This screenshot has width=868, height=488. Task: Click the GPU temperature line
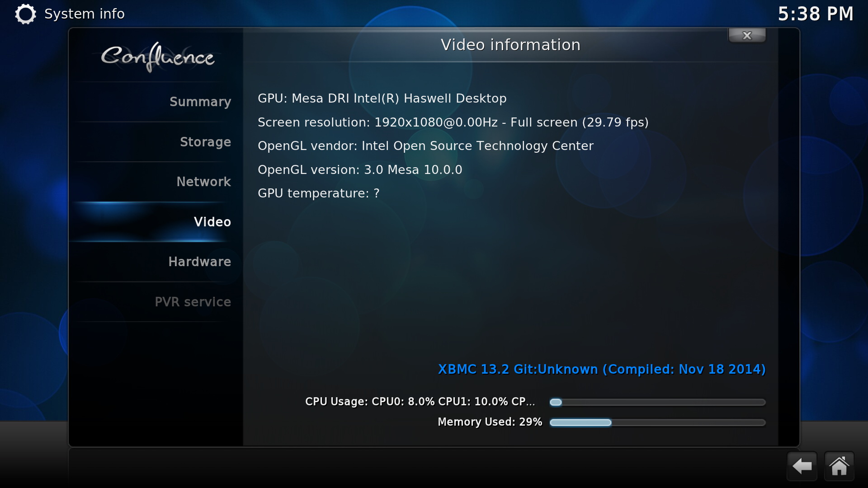pos(319,193)
